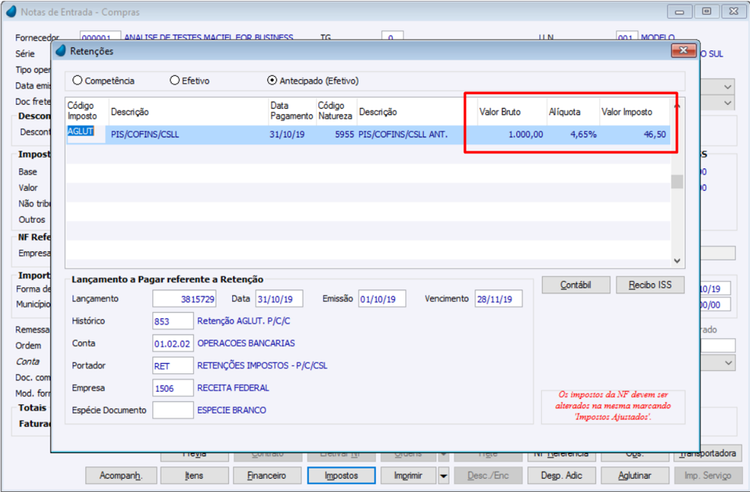This screenshot has height=492, width=750.
Task: Click the RECEITA FEDERAL text
Action: coord(233,388)
